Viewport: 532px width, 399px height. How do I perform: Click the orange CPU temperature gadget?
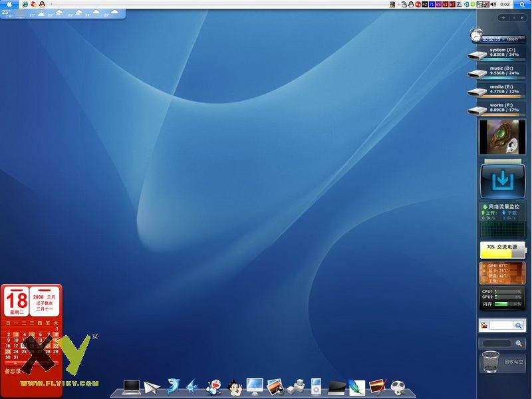point(503,273)
